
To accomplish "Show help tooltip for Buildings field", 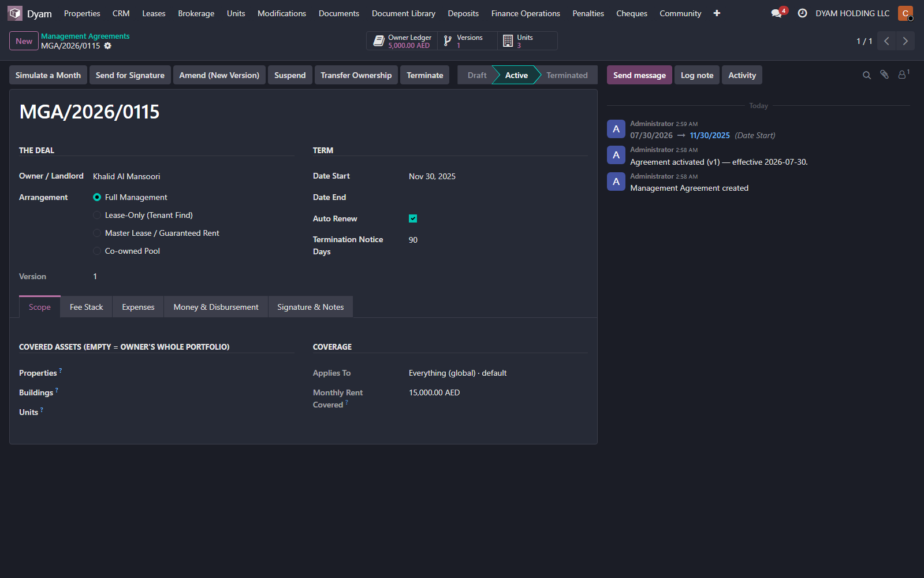I will 57,390.
